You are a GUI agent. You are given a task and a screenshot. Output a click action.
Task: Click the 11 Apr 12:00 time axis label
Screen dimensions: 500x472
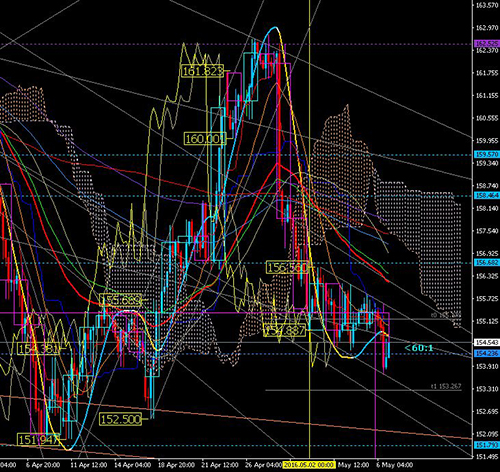tap(89, 465)
